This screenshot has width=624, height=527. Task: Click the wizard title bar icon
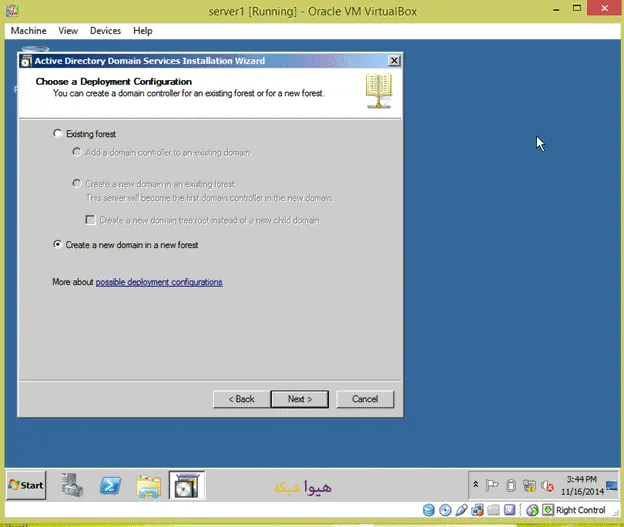coord(26,61)
